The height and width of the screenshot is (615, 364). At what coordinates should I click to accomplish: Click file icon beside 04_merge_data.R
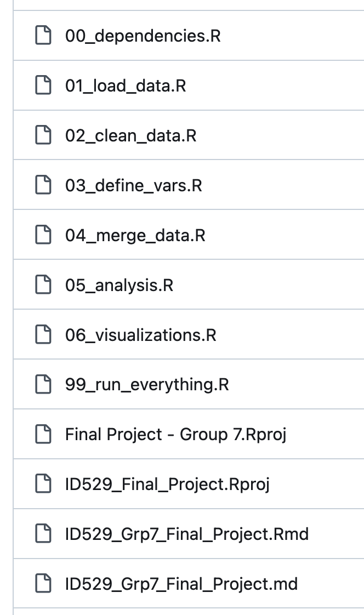coord(43,236)
